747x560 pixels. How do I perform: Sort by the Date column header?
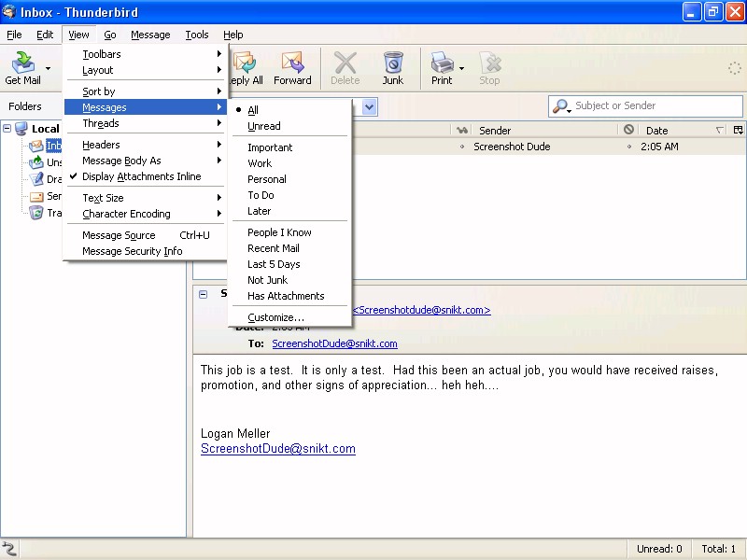684,130
